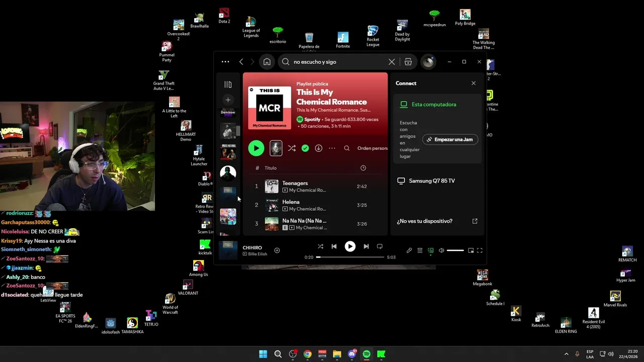Go forward in Spotify navigation
Image resolution: width=644 pixels, height=362 pixels.
[x=253, y=62]
